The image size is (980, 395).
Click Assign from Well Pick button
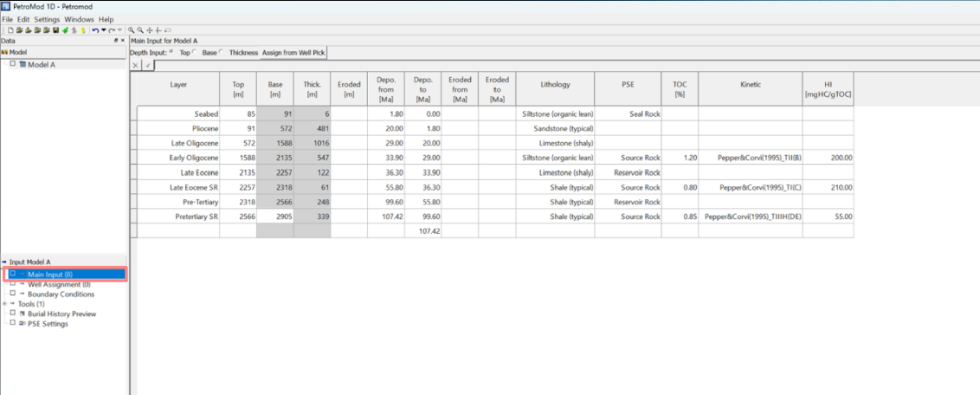coord(293,53)
